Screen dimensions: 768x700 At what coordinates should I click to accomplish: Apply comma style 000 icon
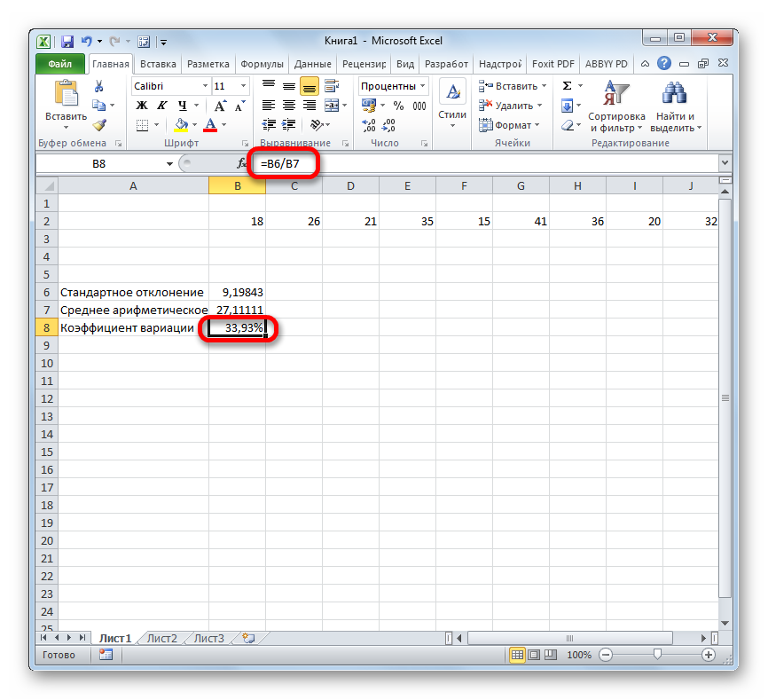[419, 106]
